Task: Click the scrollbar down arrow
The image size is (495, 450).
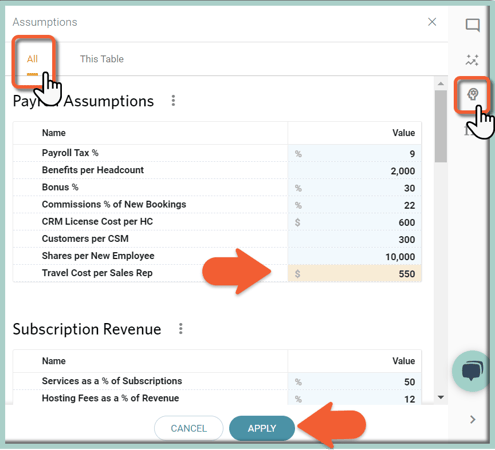Action: tap(441, 397)
